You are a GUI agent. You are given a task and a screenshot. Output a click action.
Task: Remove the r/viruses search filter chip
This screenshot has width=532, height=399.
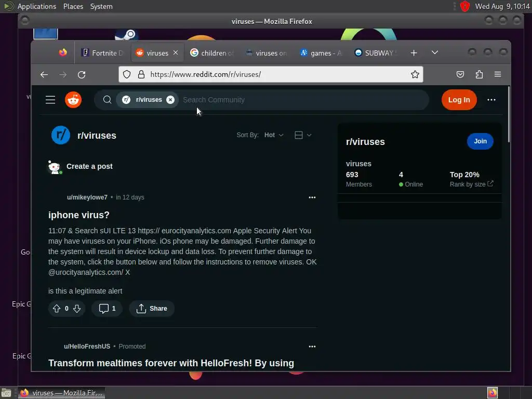point(170,100)
